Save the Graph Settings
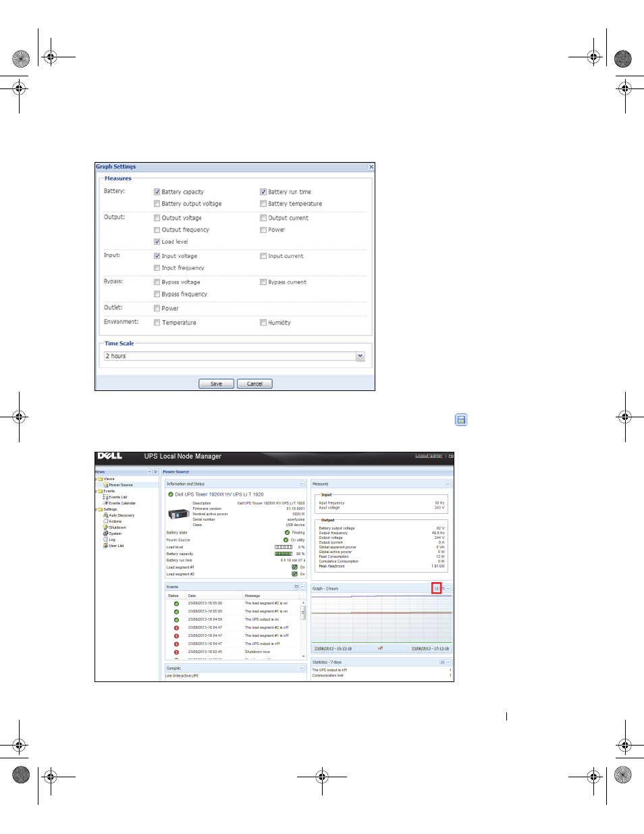The height and width of the screenshot is (834, 644). pos(217,384)
